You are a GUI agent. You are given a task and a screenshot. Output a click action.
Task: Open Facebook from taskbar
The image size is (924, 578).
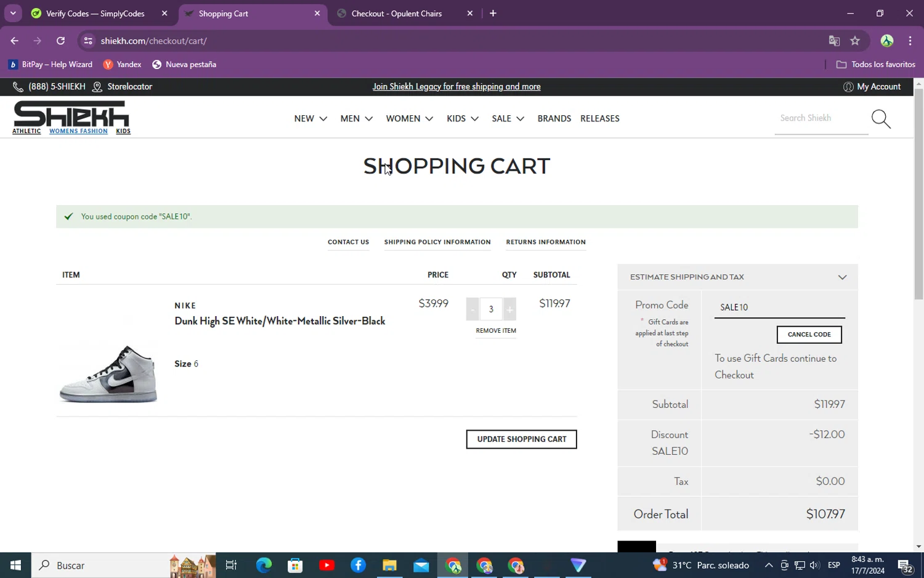[358, 565]
